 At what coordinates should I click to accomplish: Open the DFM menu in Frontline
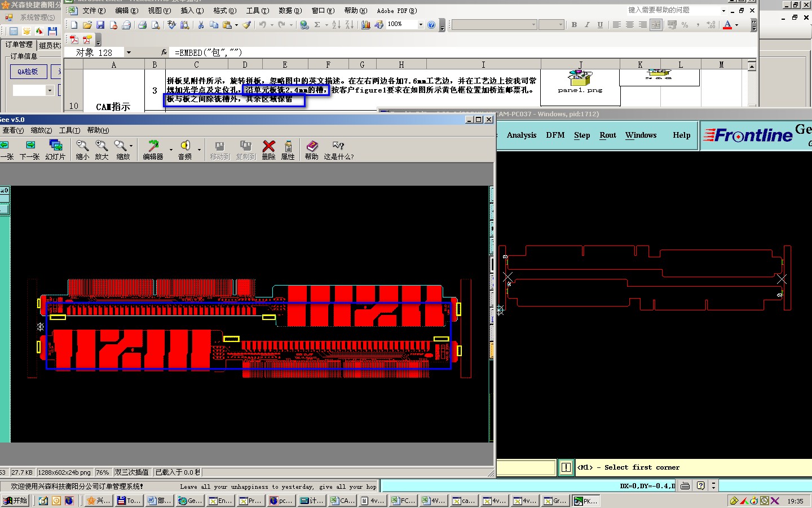coord(555,135)
